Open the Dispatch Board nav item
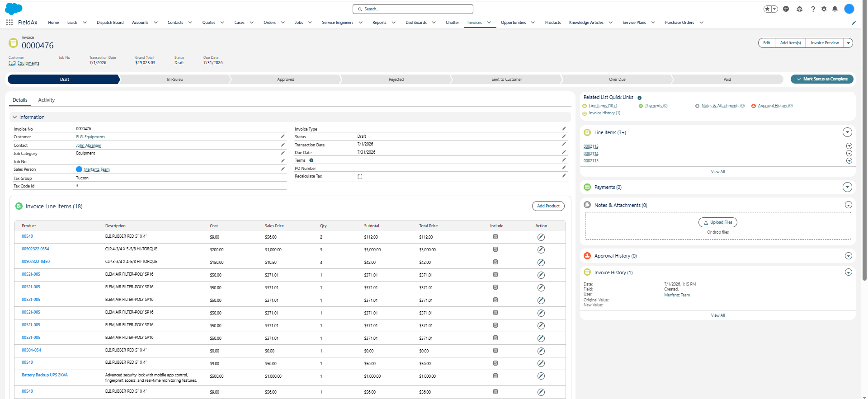Screen dimensions: 868x399 (x=110, y=23)
